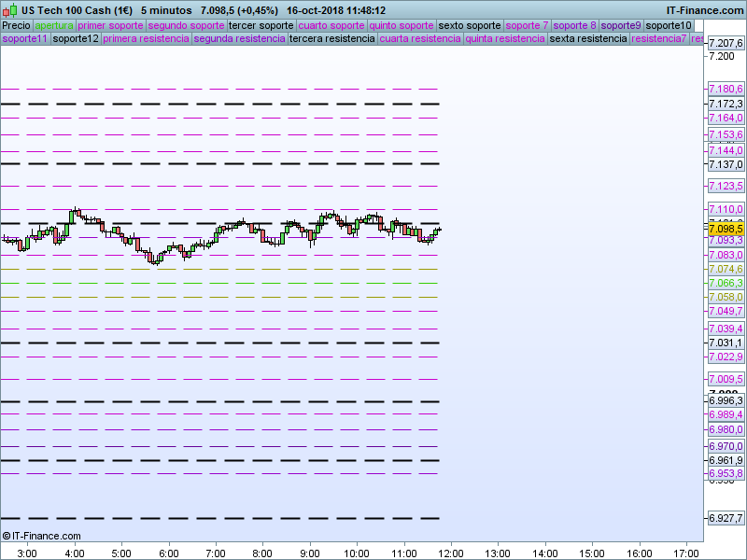Select the 'soporte12' legend label
The image size is (747, 560).
click(x=76, y=38)
